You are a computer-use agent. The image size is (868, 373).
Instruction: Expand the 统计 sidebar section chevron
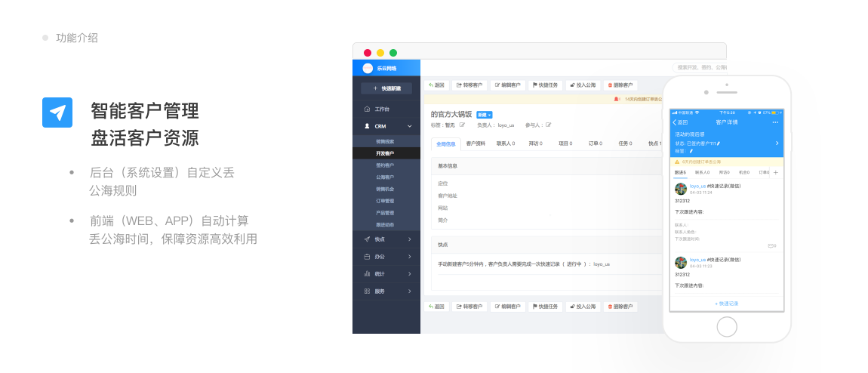410,274
